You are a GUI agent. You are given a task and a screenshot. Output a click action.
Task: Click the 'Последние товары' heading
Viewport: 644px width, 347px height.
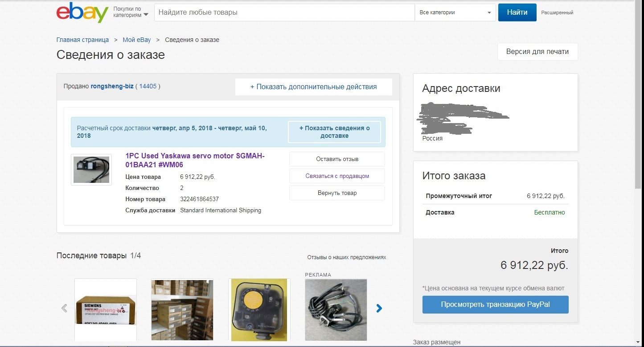[x=91, y=256]
